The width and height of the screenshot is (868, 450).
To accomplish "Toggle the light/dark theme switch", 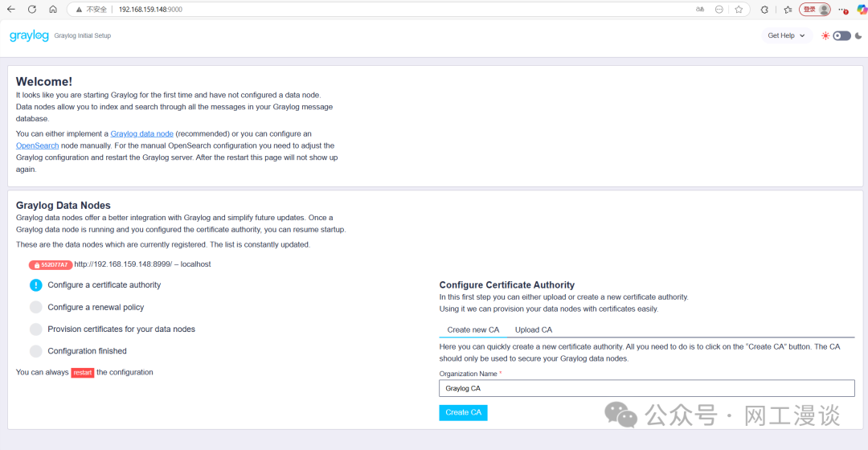I will 842,35.
